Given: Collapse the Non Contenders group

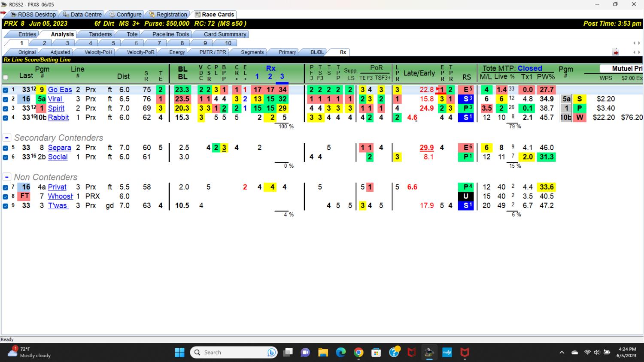Looking at the screenshot, I should 7,177.
